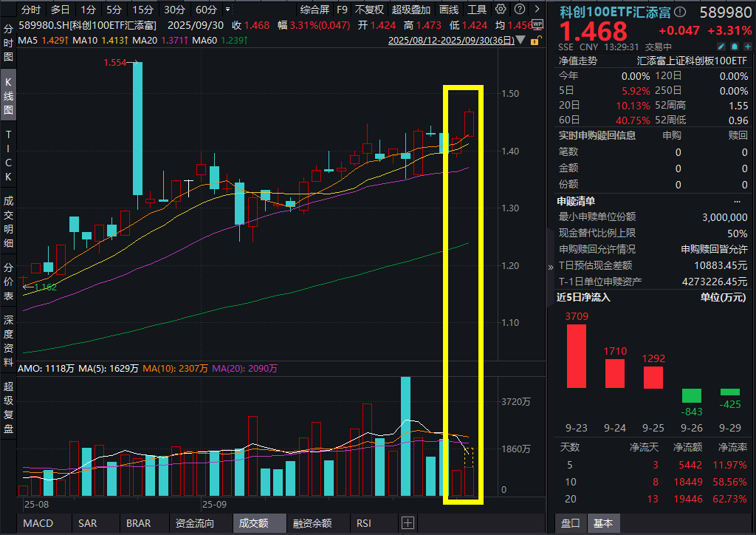Image resolution: width=756 pixels, height=535 pixels.
Task: Open the 工具 menu
Action: point(477,10)
